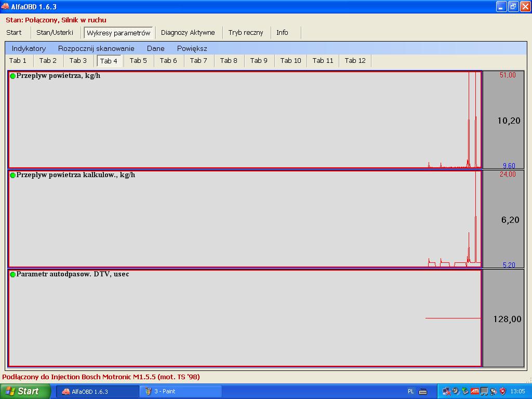This screenshot has width=532, height=399.
Task: Click Powiększ menu item
Action: [192, 48]
